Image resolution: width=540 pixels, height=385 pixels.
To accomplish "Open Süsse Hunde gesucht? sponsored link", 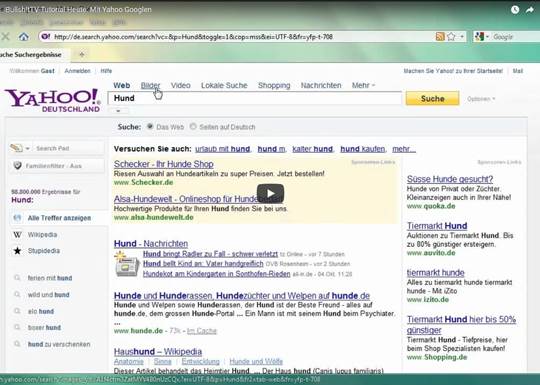I will pyautogui.click(x=450, y=179).
